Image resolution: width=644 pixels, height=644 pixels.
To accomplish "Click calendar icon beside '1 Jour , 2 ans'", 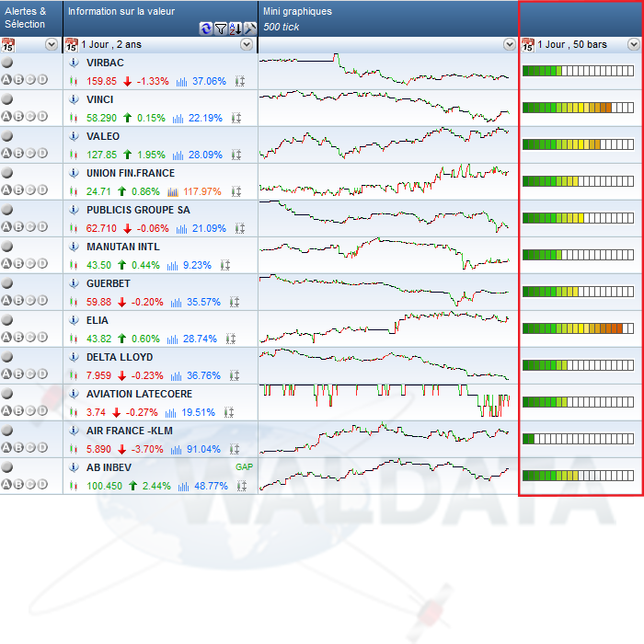I will click(x=72, y=45).
